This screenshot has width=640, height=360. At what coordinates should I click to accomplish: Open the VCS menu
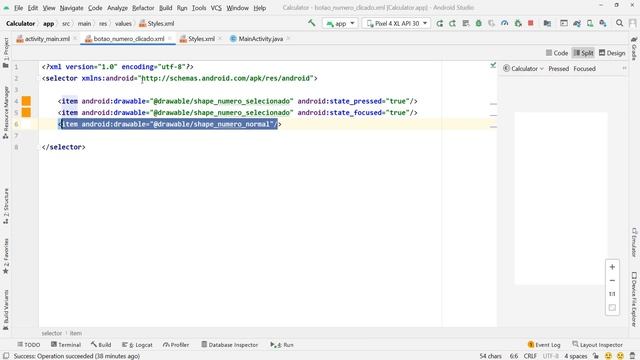click(x=216, y=8)
